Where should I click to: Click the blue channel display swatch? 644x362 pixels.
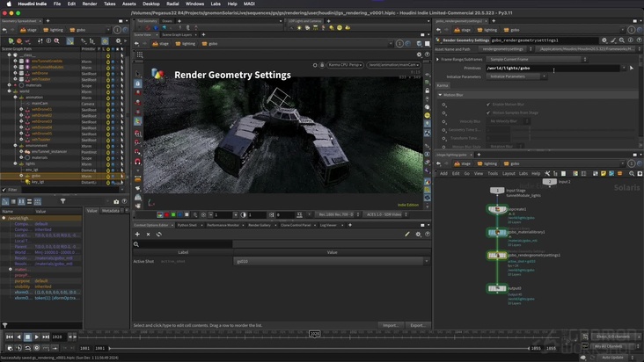(179, 214)
